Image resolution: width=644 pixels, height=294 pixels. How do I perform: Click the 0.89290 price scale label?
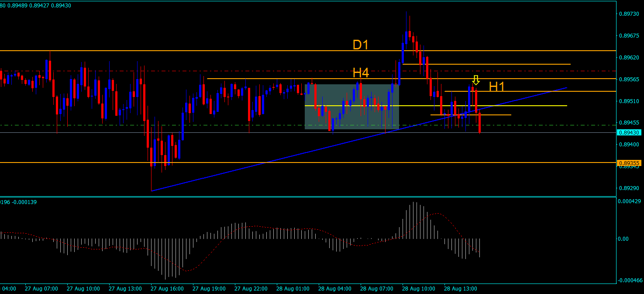point(629,188)
